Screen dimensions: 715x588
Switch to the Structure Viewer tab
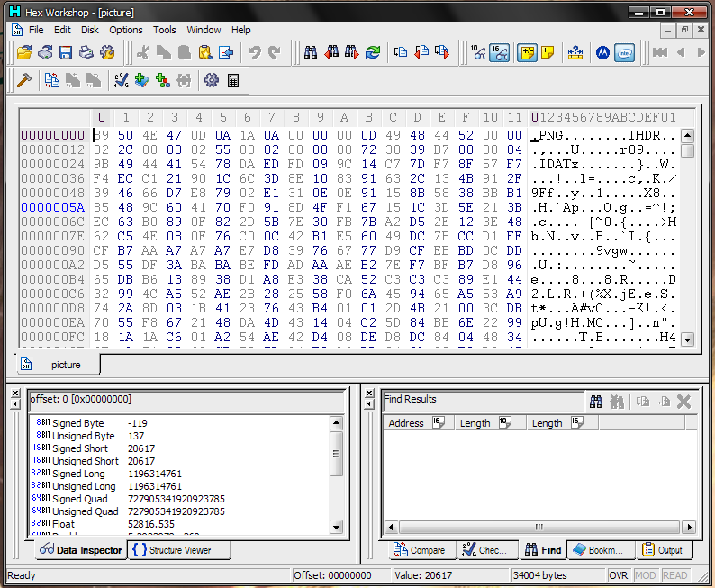pos(179,550)
